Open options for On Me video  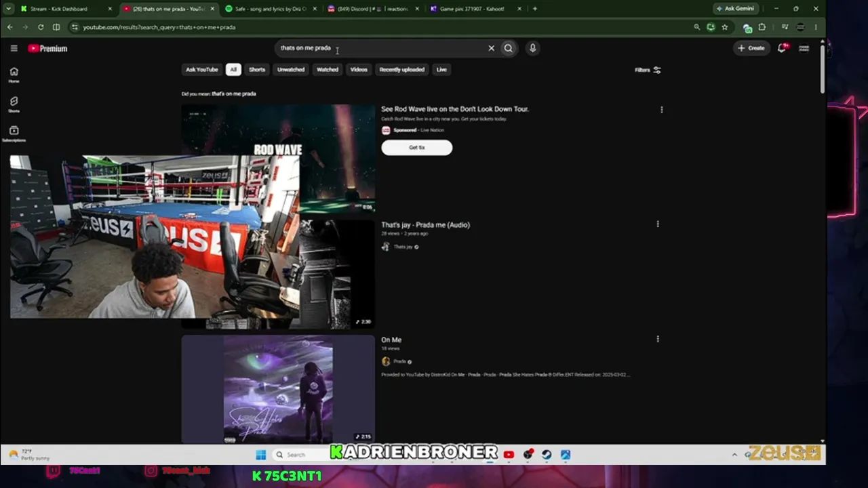(x=658, y=339)
